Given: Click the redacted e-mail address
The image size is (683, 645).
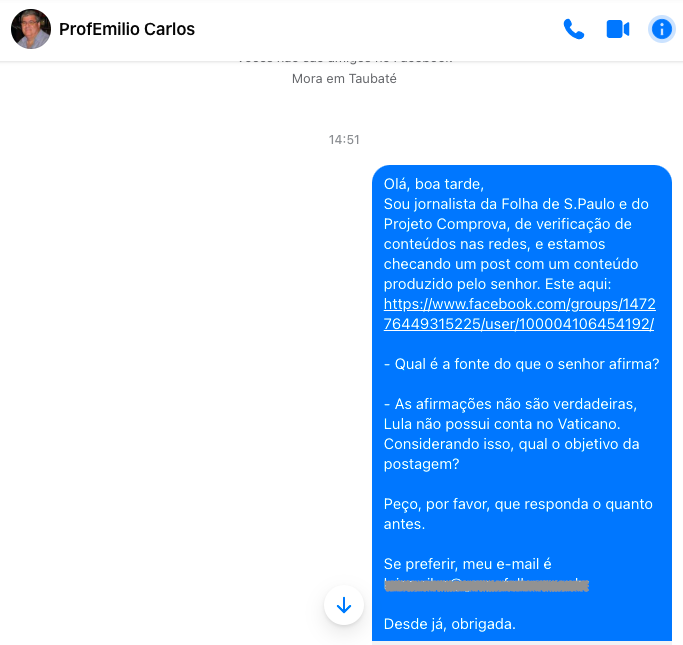Looking at the screenshot, I should pyautogui.click(x=486, y=584).
